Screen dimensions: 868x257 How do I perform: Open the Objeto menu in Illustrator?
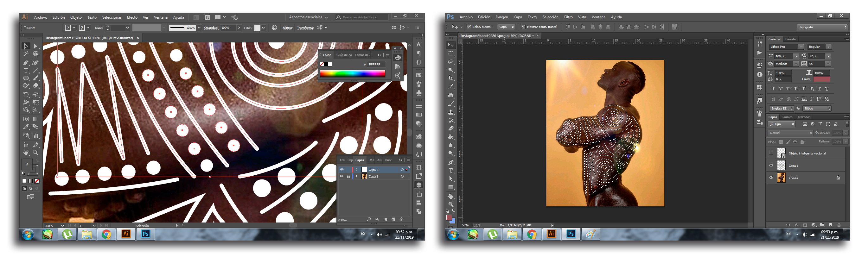coord(76,17)
